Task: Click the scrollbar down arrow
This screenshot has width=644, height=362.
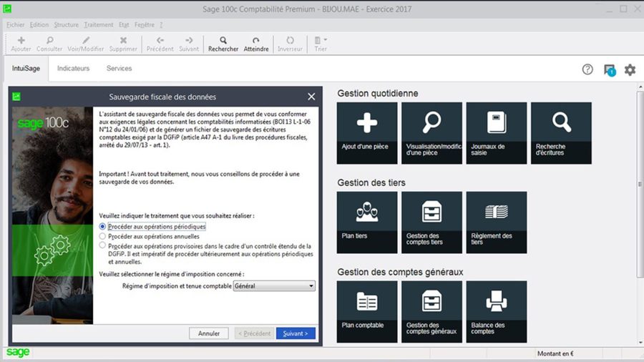Action: pyautogui.click(x=640, y=343)
